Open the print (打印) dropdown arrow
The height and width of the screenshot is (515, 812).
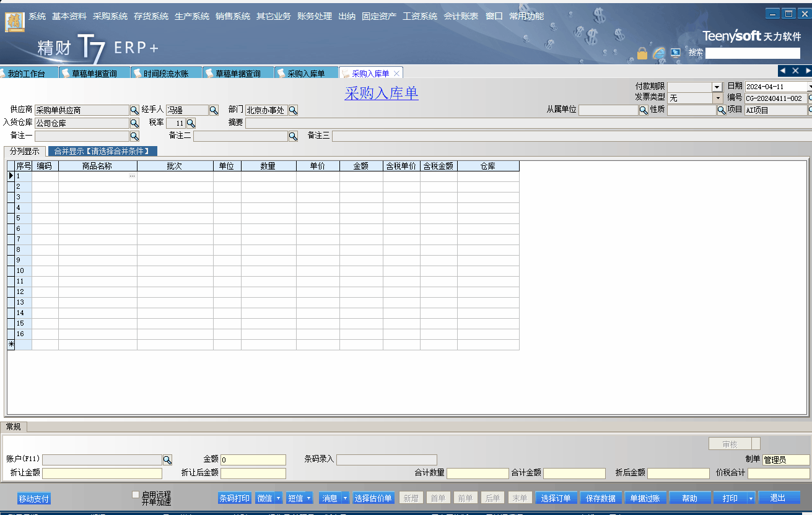751,498
